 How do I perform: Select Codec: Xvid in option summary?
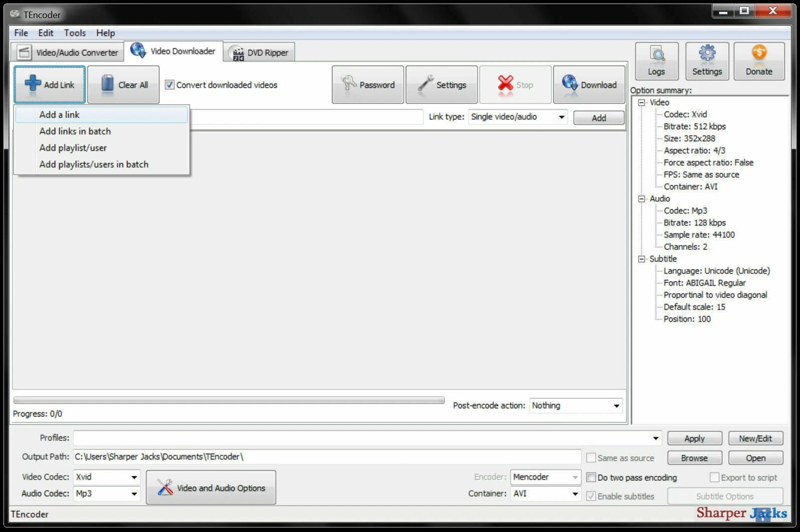tap(685, 114)
